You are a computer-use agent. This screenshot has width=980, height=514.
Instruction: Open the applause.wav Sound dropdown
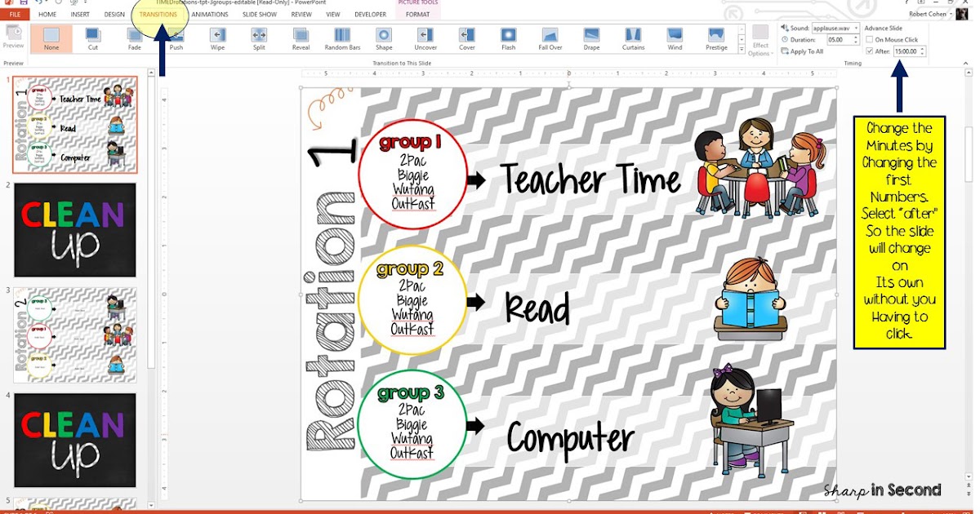[x=856, y=29]
